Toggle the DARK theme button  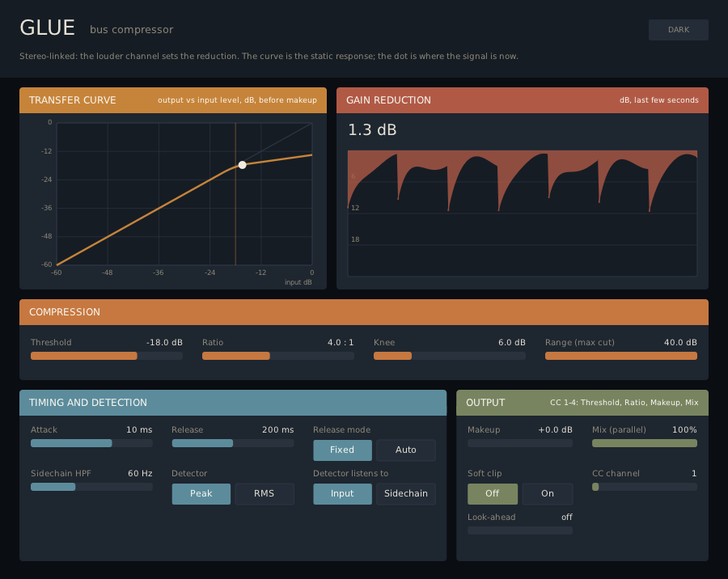679,30
